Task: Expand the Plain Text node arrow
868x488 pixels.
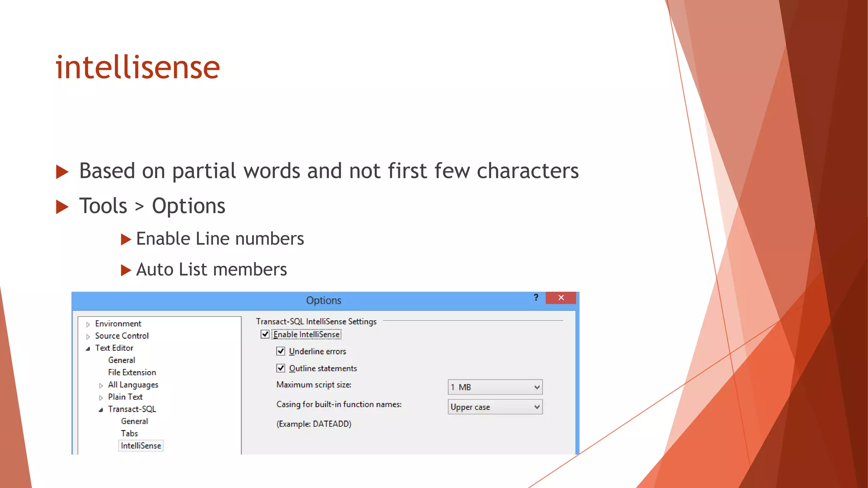Action: point(101,398)
